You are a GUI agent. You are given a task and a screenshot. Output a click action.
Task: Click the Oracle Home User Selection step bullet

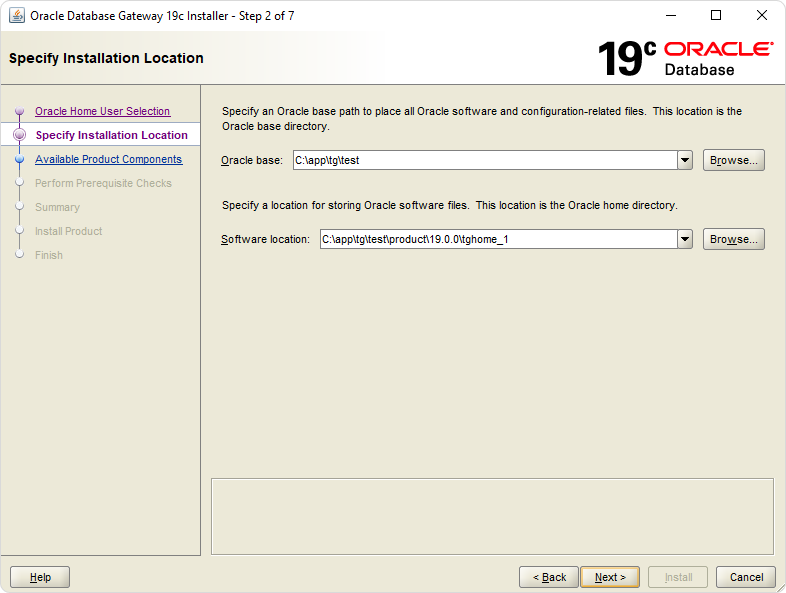click(20, 111)
